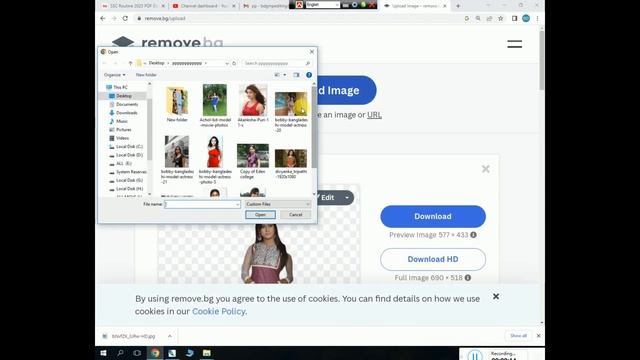Open Local Disk (C:) in navigation pane
This screenshot has height=360, width=640.
[129, 147]
